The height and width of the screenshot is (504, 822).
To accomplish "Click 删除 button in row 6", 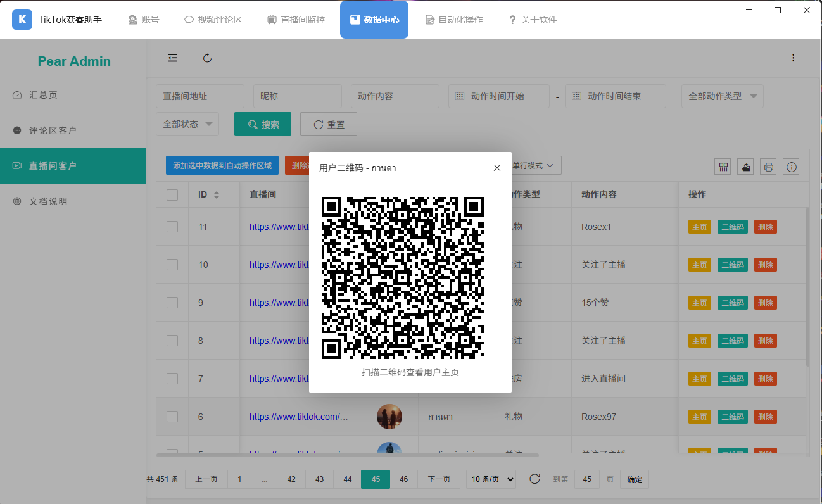I will coord(766,417).
